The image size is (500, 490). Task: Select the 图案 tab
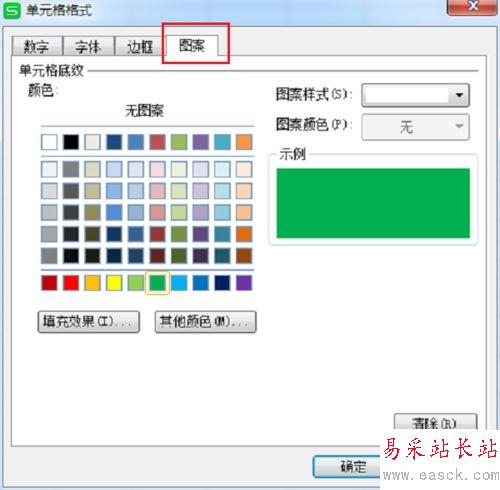192,45
